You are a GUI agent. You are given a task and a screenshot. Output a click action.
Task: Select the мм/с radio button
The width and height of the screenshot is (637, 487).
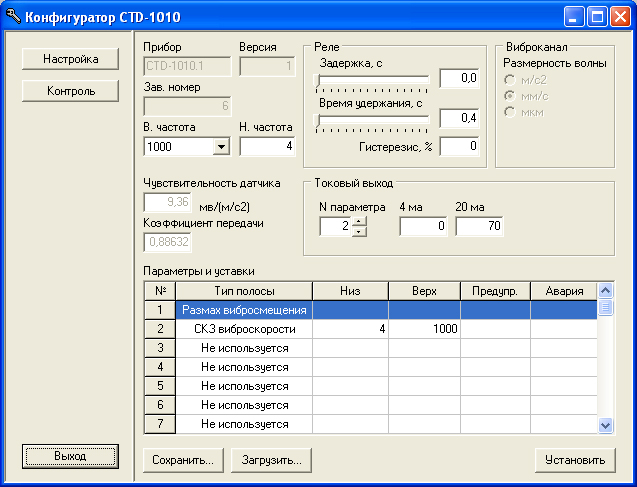point(511,95)
